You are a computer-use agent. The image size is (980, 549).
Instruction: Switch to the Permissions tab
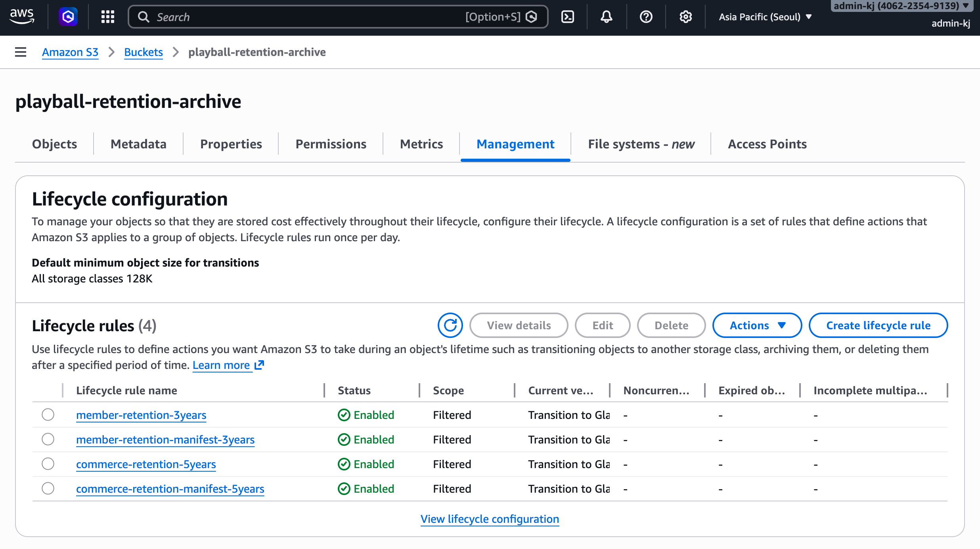point(331,144)
